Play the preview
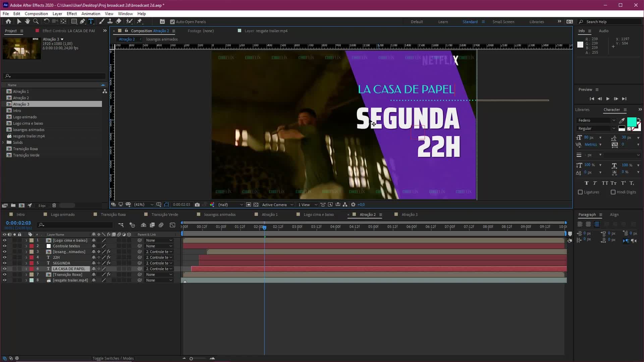644x362 pixels. [608, 99]
